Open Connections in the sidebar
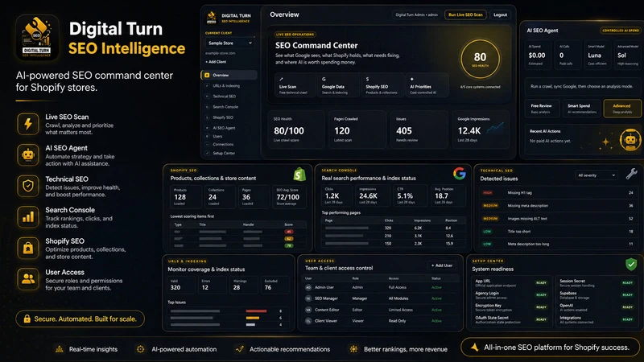Image resolution: width=644 pixels, height=362 pixels. [229, 145]
